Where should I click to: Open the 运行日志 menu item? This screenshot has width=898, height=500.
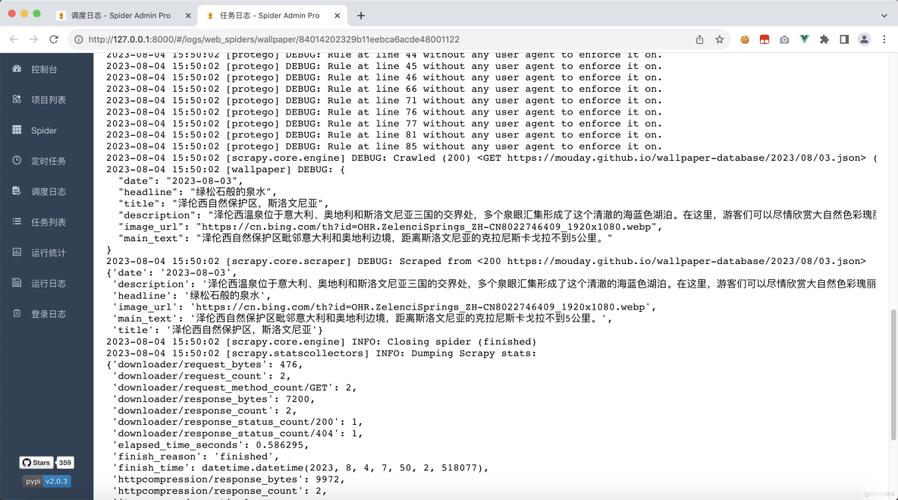click(x=46, y=283)
